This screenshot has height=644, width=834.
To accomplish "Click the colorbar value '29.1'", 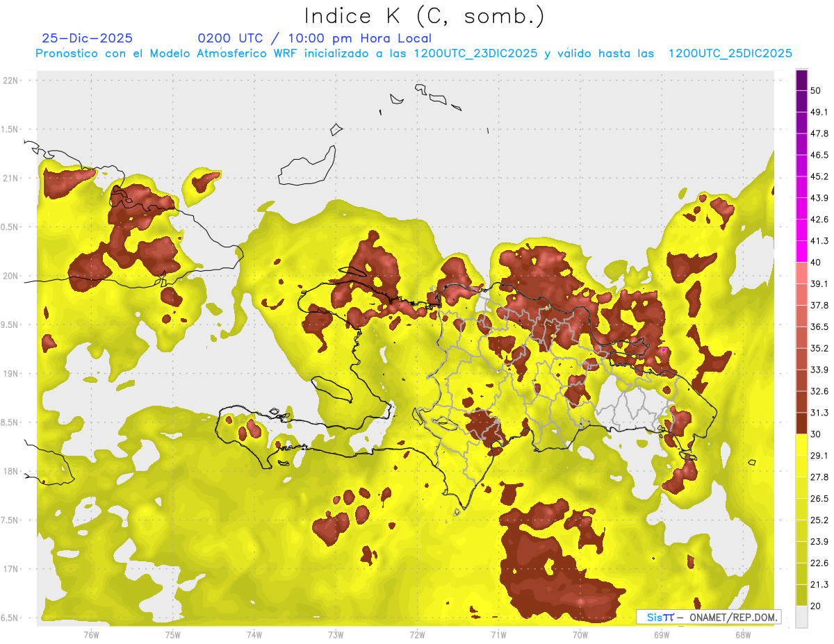I will coord(819,456).
